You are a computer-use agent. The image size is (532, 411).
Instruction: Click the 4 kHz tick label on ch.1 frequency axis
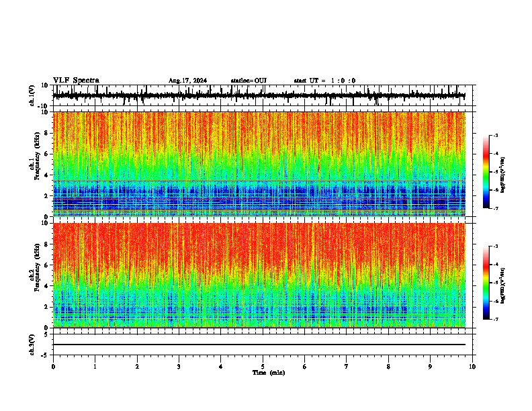point(46,175)
